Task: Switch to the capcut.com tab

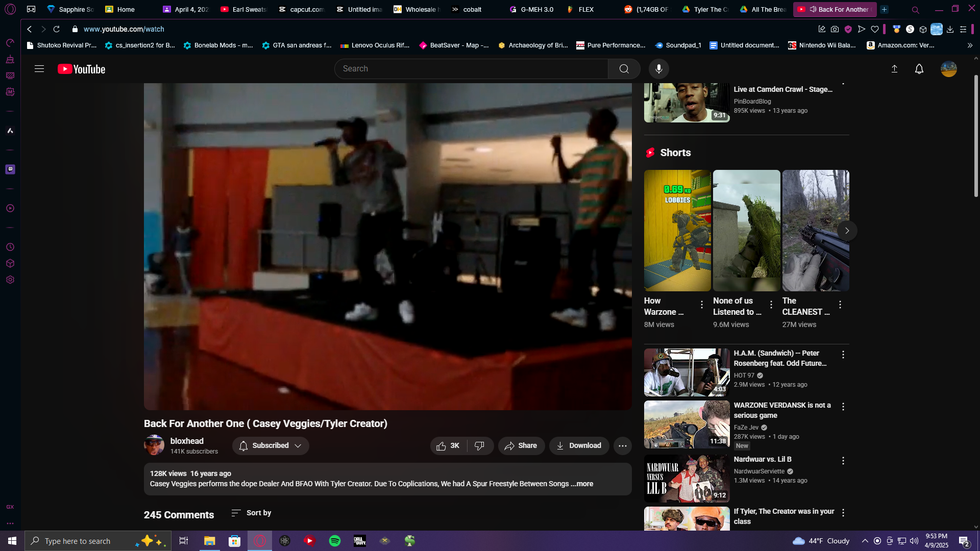Action: pos(301,9)
